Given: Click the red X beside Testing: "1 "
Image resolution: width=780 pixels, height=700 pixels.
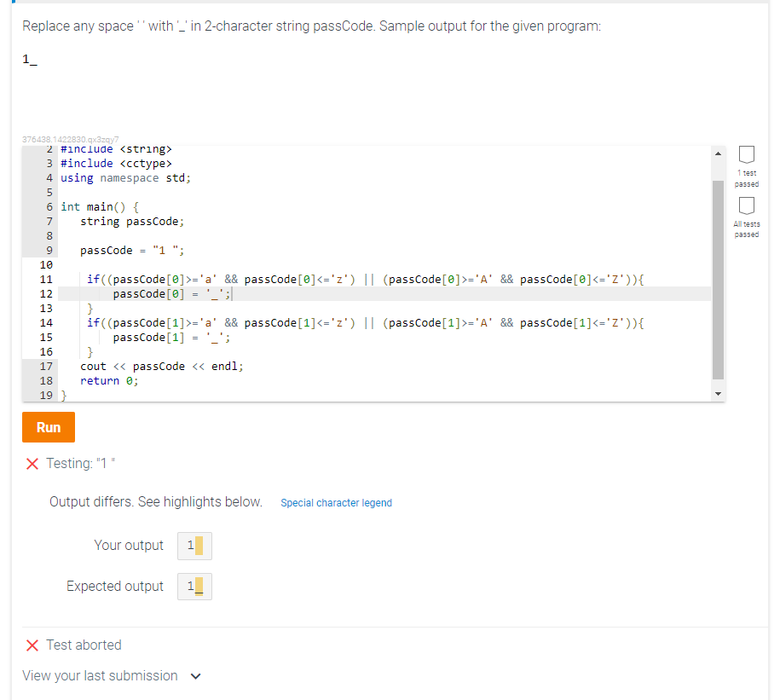Looking at the screenshot, I should 32,464.
